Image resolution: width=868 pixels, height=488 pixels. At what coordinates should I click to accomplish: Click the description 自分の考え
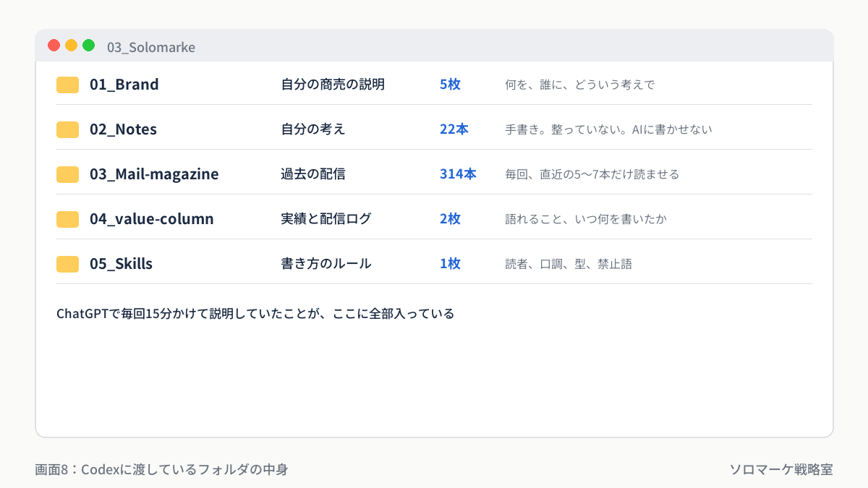click(x=313, y=129)
